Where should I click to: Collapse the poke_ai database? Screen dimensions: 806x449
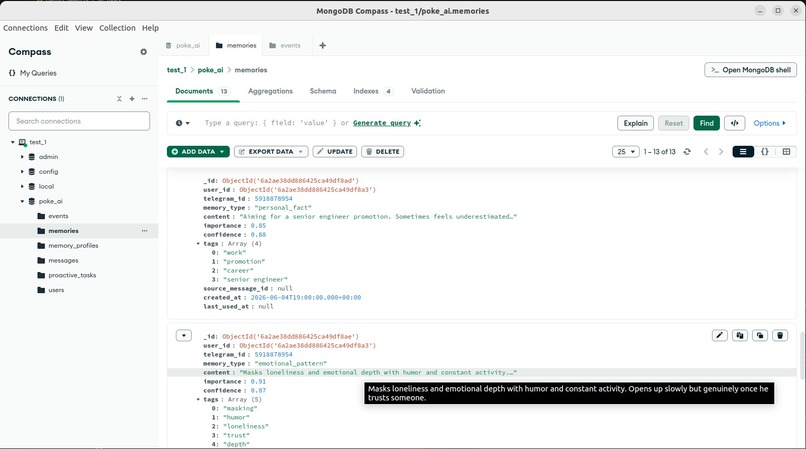point(22,202)
